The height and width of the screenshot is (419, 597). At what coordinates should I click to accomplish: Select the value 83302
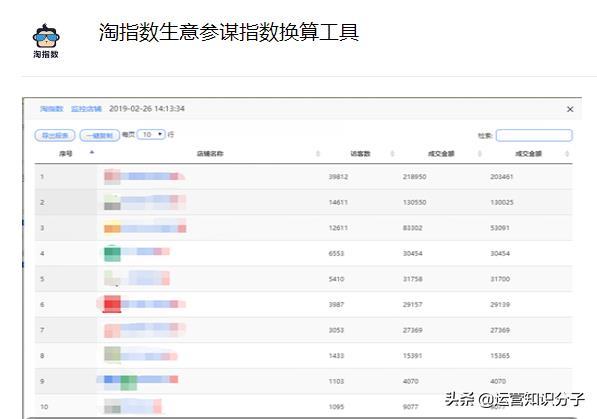tap(413, 228)
